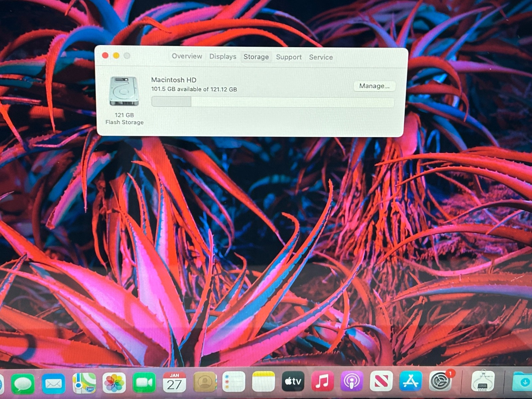Close the About This Mac window

coord(105,56)
